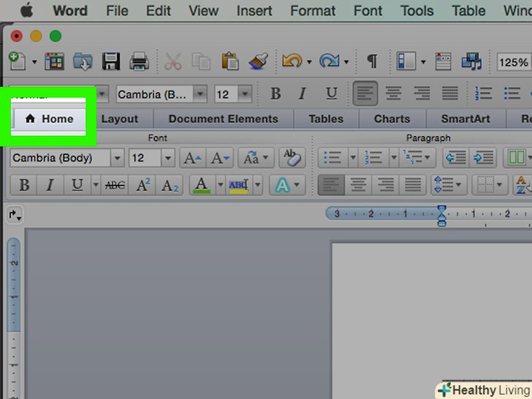Open the New from Template gallery icon
The width and height of the screenshot is (532, 399).
tap(54, 61)
